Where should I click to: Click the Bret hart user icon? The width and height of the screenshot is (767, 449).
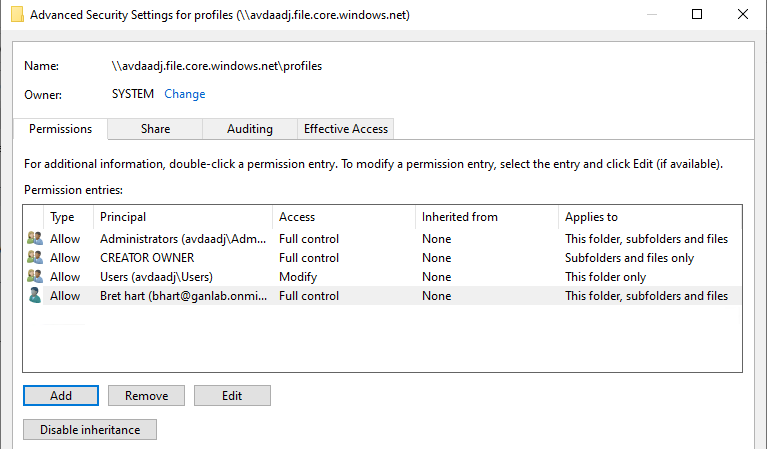click(35, 296)
